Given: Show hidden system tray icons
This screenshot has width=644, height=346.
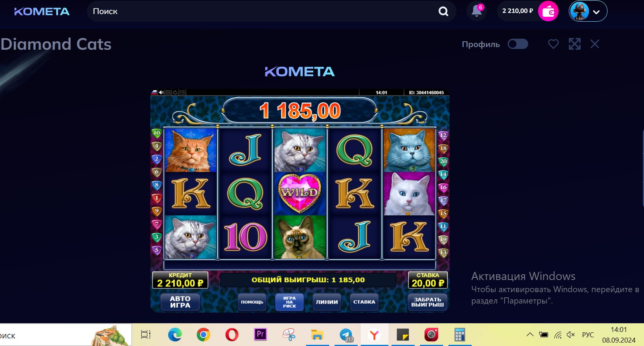Looking at the screenshot, I should [x=530, y=335].
